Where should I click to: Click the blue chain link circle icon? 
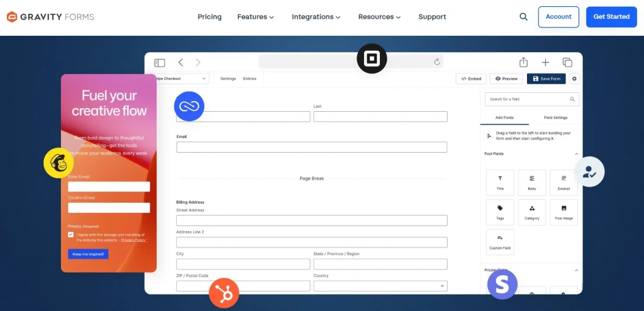[189, 106]
